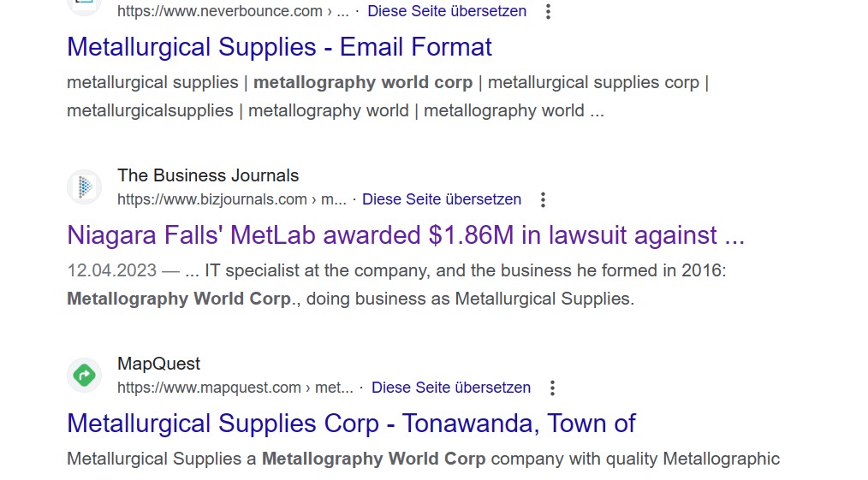868x480 pixels.
Task: Translate the bizjournals page via Diese Seite übersetzen
Action: 442,199
